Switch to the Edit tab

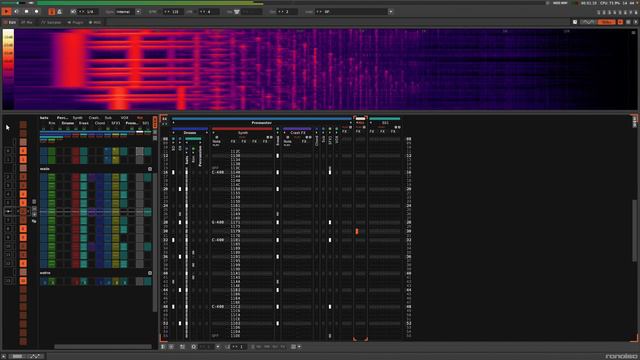click(10, 22)
